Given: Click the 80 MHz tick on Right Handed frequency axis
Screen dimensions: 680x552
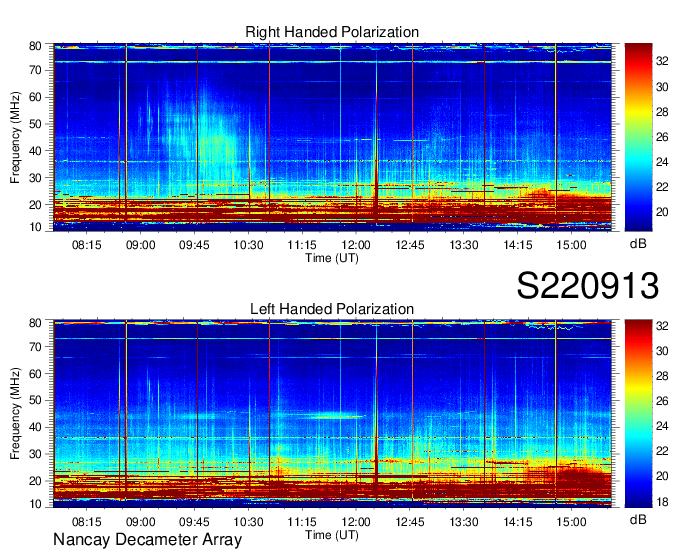Looking at the screenshot, I should (36, 46).
